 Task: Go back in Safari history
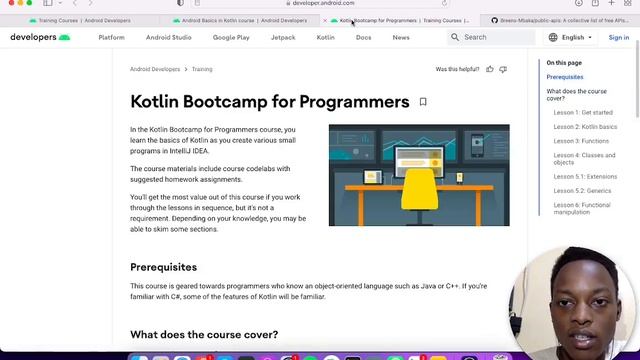tap(75, 3)
